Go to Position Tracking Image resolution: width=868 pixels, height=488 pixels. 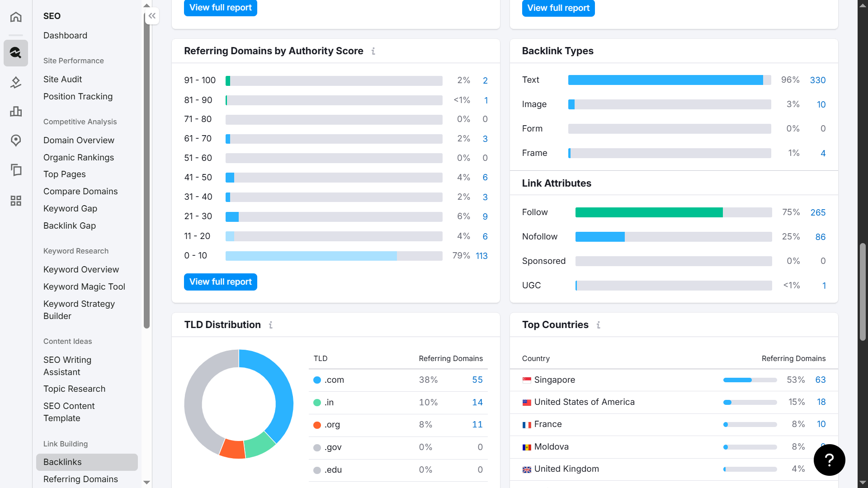tap(78, 96)
